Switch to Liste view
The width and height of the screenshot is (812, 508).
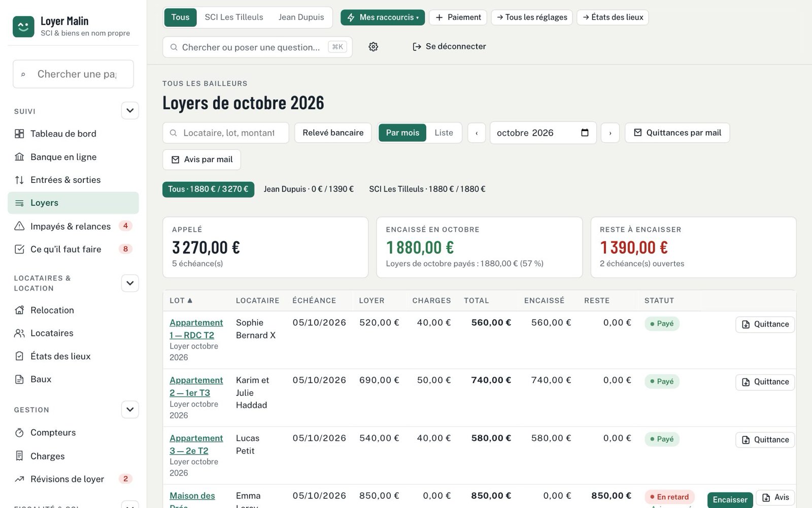[x=444, y=133]
